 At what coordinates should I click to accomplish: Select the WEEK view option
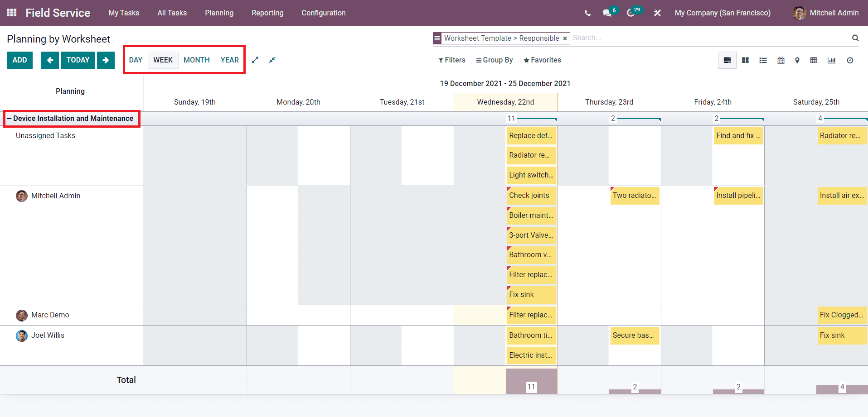pos(163,59)
